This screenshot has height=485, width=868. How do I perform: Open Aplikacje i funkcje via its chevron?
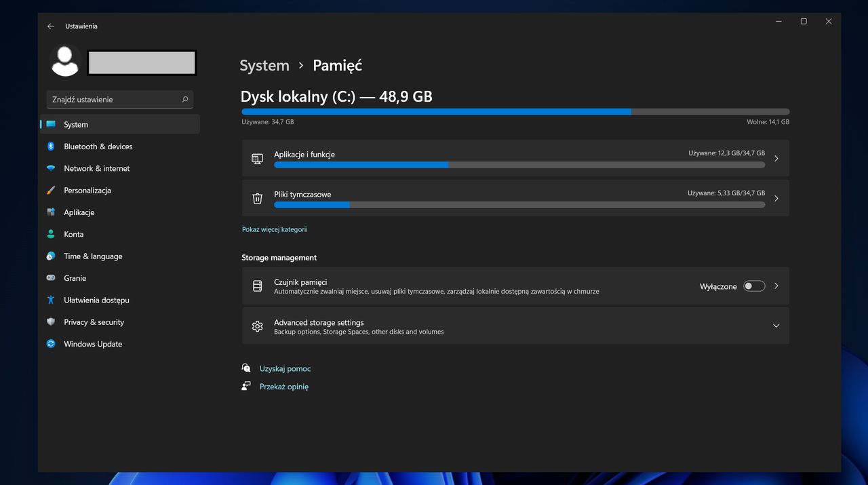pos(776,158)
